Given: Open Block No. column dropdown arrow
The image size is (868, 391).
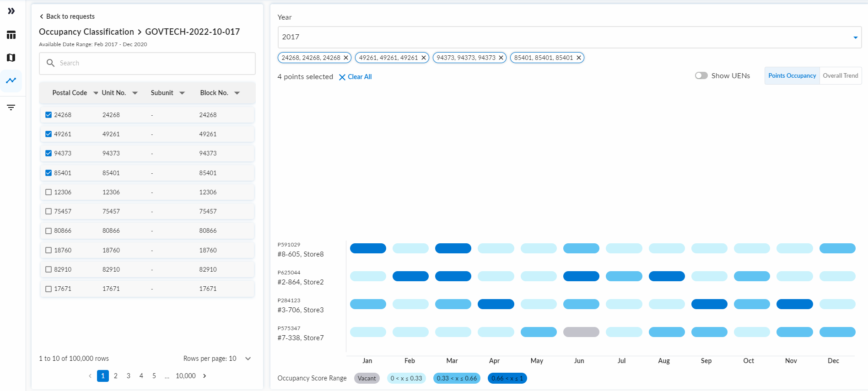Looking at the screenshot, I should coord(237,93).
